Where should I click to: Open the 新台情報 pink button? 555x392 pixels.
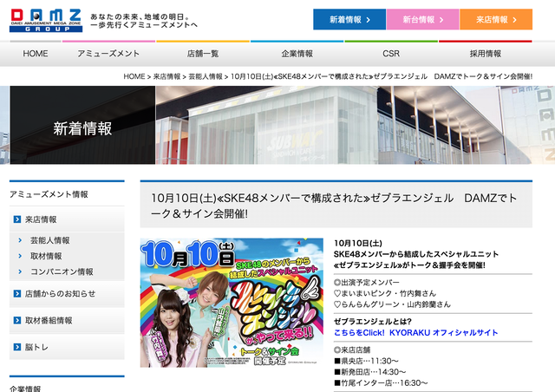click(422, 19)
